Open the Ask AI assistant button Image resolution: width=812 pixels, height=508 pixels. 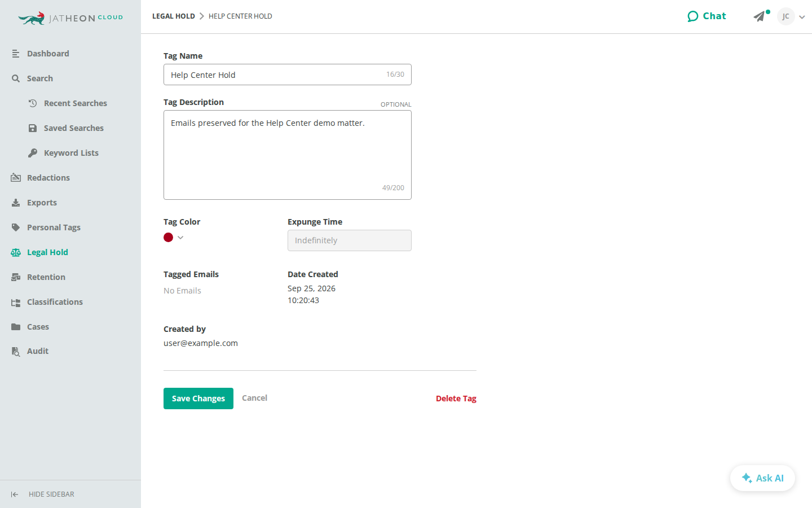tap(762, 478)
